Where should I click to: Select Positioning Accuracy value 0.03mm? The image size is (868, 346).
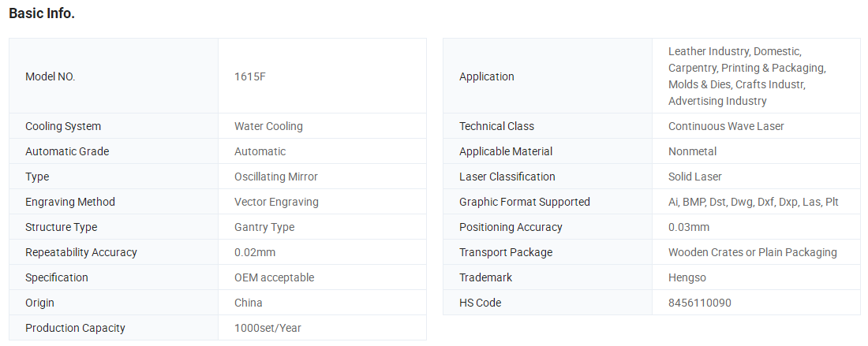point(689,227)
